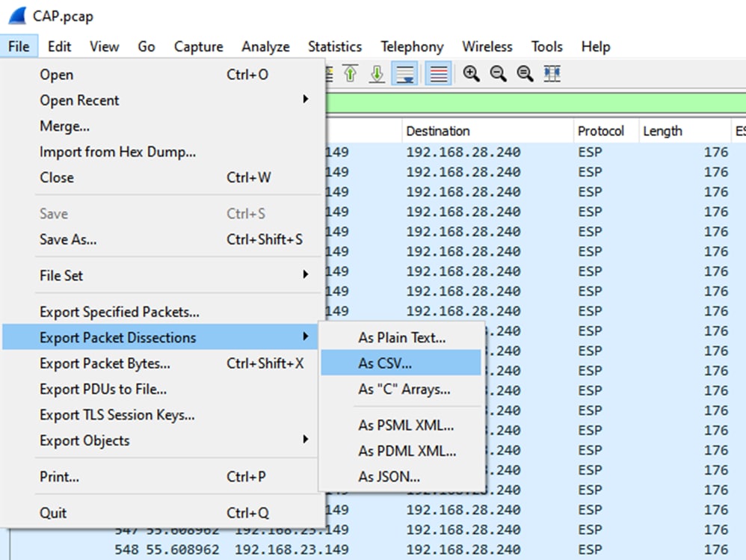Select Export Specified Packets...
Viewport: 746px width, 560px height.
[x=120, y=312]
